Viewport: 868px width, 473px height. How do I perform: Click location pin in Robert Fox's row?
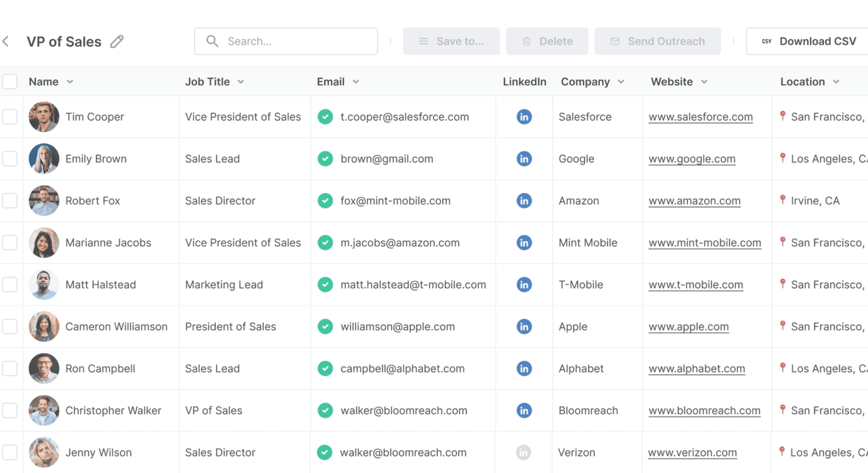coord(783,200)
